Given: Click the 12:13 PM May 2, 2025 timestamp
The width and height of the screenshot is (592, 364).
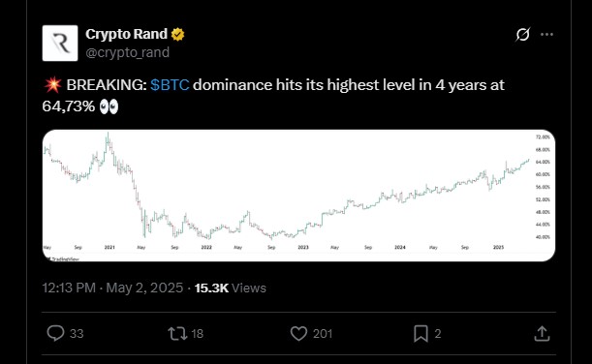Looking at the screenshot, I should (112, 288).
